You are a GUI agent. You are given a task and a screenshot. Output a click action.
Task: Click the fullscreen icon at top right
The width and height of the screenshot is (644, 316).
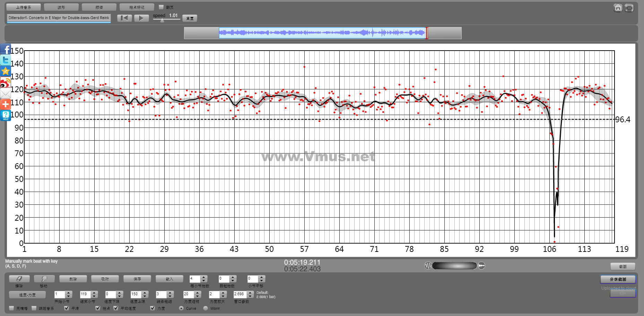tap(629, 8)
